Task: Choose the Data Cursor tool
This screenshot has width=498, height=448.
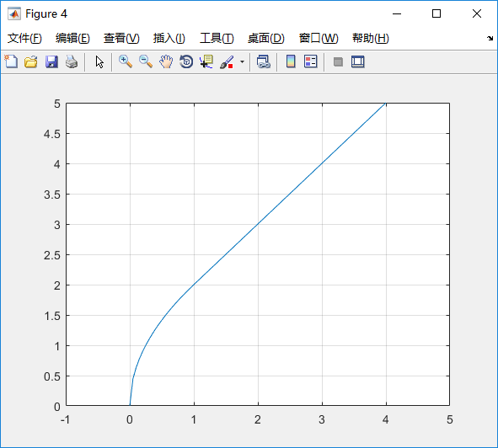Action: (206, 61)
